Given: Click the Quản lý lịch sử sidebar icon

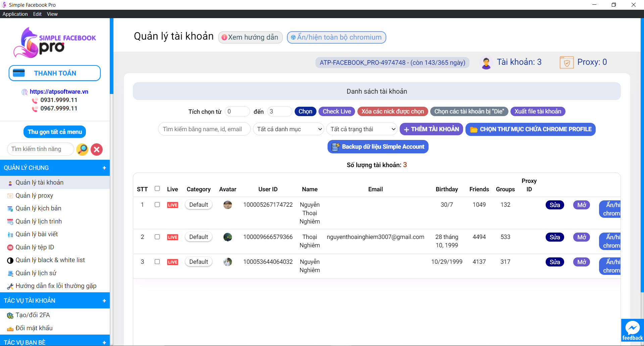Looking at the screenshot, I should pos(10,274).
